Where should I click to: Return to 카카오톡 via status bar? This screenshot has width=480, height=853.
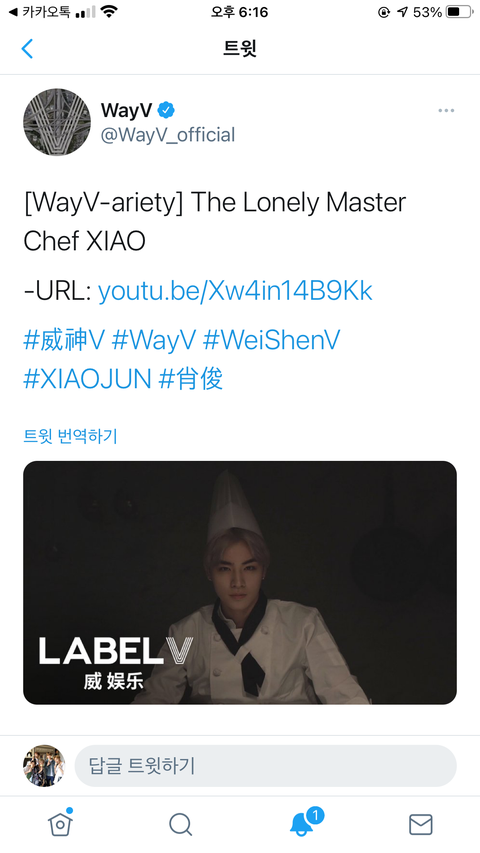(x=39, y=11)
